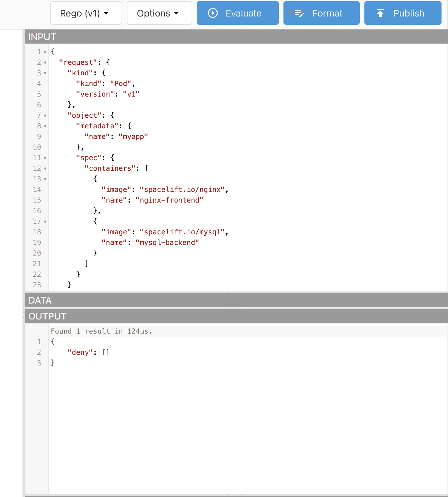Image resolution: width=448 pixels, height=497 pixels.
Task: Open the Options dropdown menu
Action: (159, 13)
